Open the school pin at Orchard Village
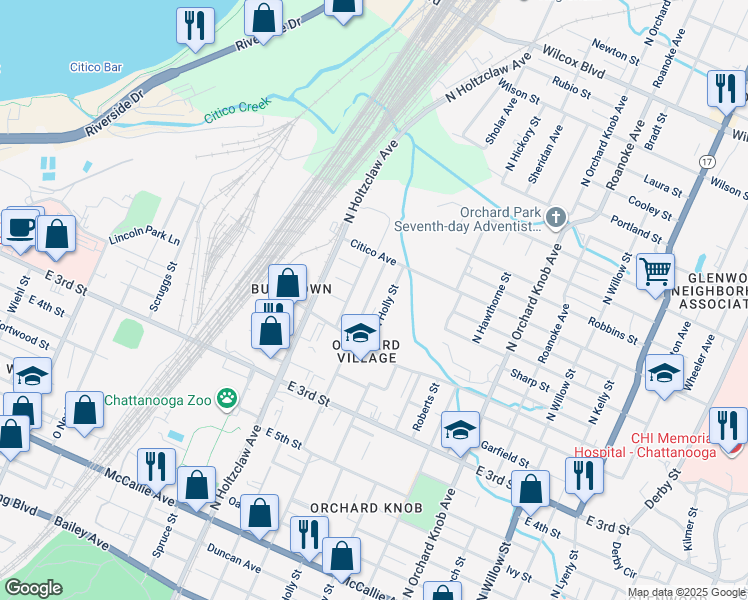The width and height of the screenshot is (748, 600). click(361, 335)
